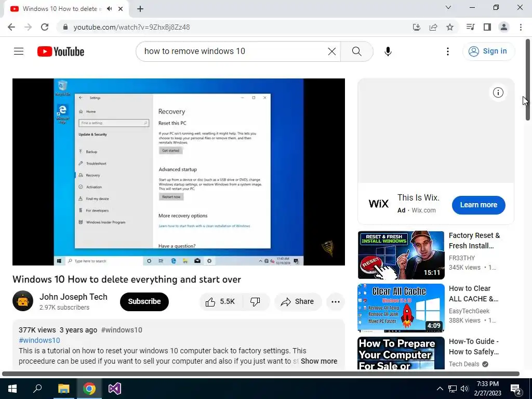Image resolution: width=532 pixels, height=399 pixels.
Task: Open John Joseph Tech channel avatar
Action: pos(23,301)
